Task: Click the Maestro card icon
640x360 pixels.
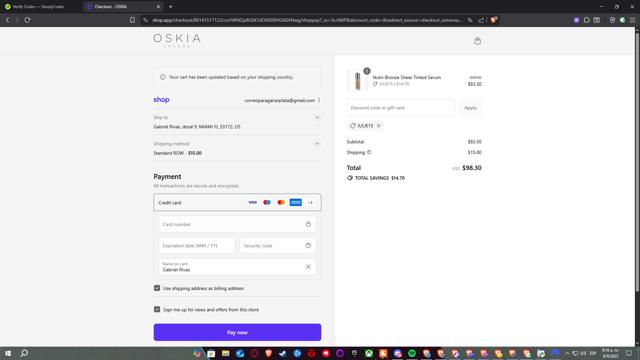Action: click(x=267, y=202)
